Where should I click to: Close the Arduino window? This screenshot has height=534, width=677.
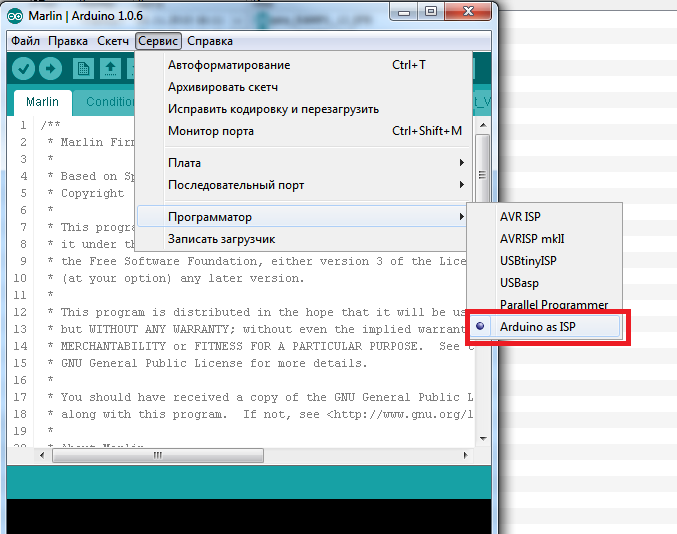tap(468, 12)
